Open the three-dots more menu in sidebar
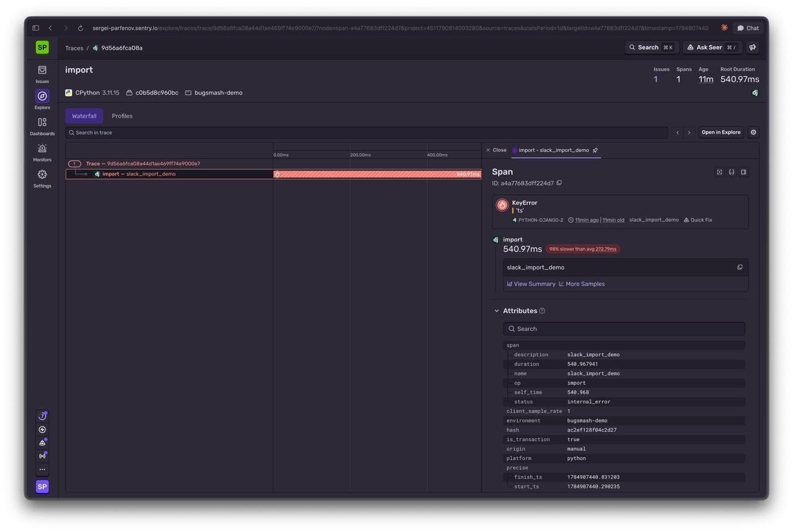The image size is (793, 532). (x=42, y=469)
